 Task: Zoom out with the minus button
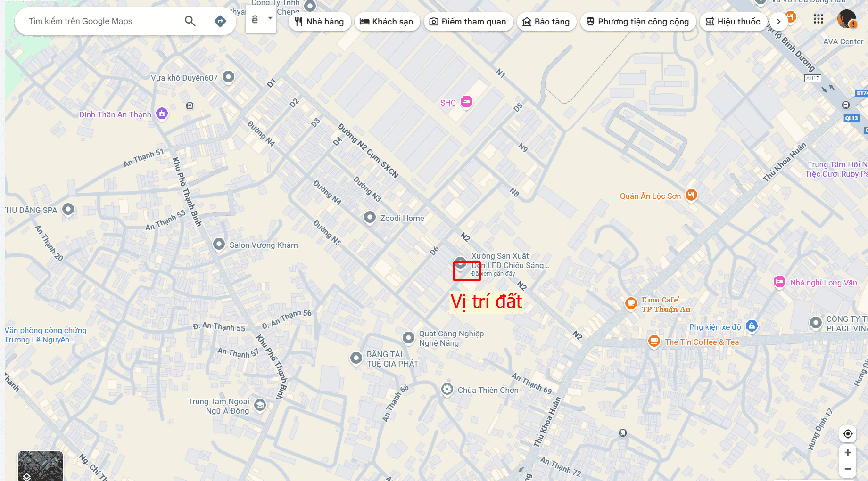click(848, 469)
